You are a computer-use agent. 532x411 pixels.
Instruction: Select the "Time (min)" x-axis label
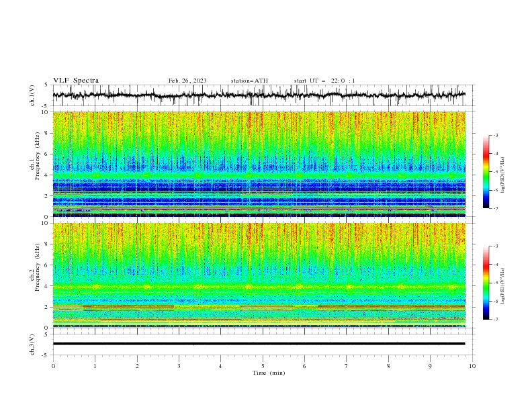click(x=269, y=373)
